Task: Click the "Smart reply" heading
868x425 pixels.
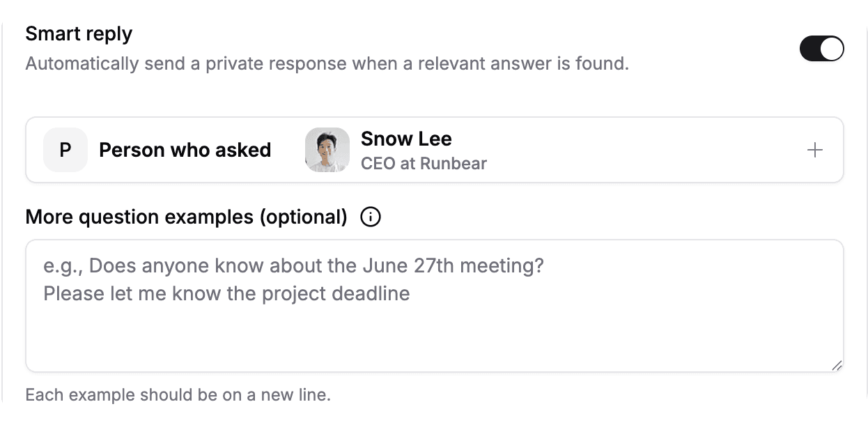Action: click(79, 33)
